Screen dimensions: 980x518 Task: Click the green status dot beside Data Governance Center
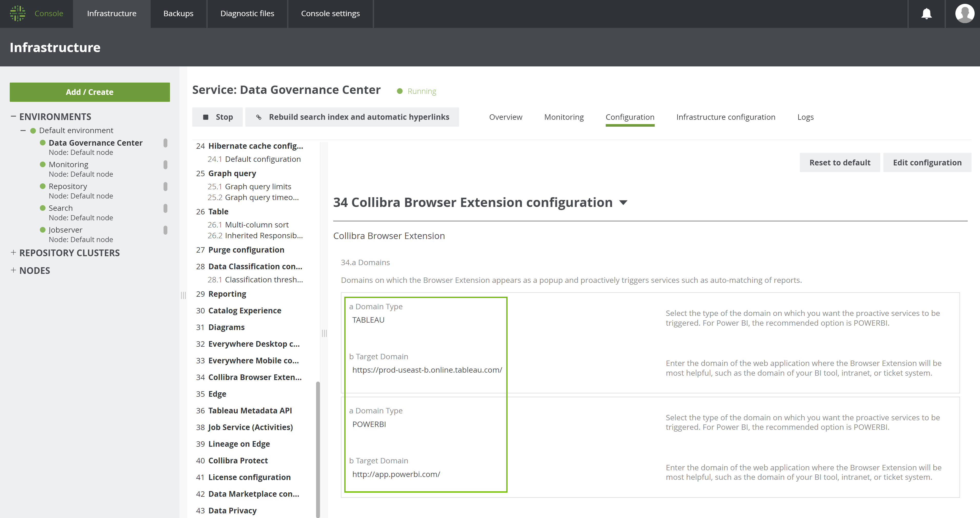[x=43, y=142]
